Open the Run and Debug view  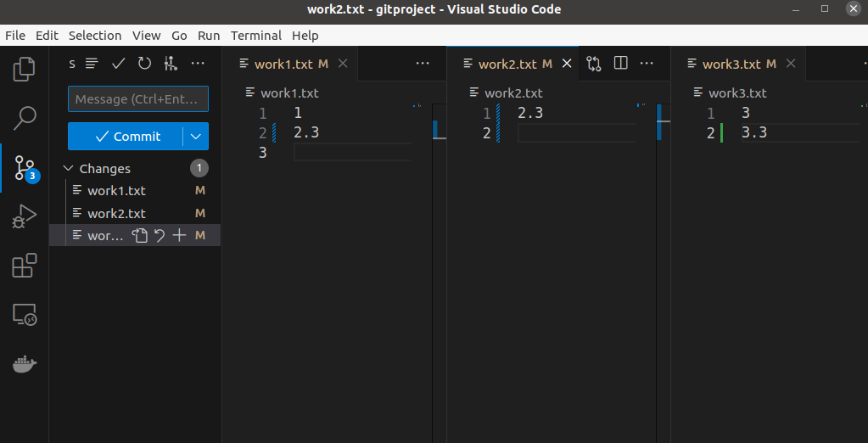click(24, 216)
